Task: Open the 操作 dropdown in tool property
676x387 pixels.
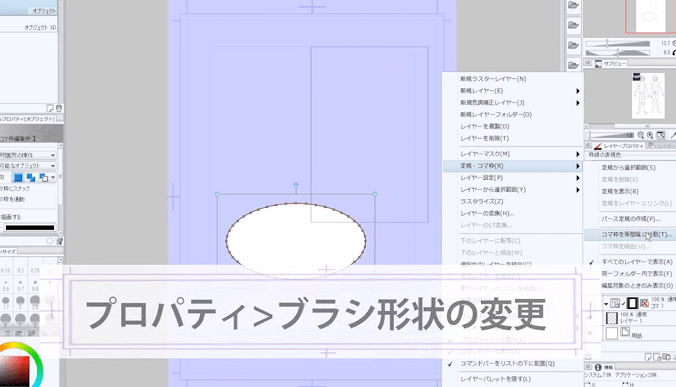Action: click(x=28, y=155)
